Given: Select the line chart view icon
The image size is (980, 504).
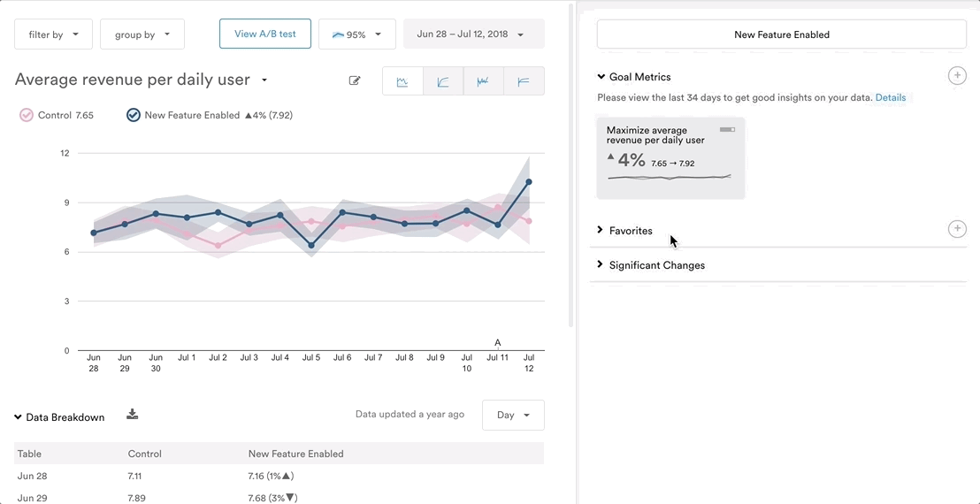Looking at the screenshot, I should pyautogui.click(x=402, y=81).
